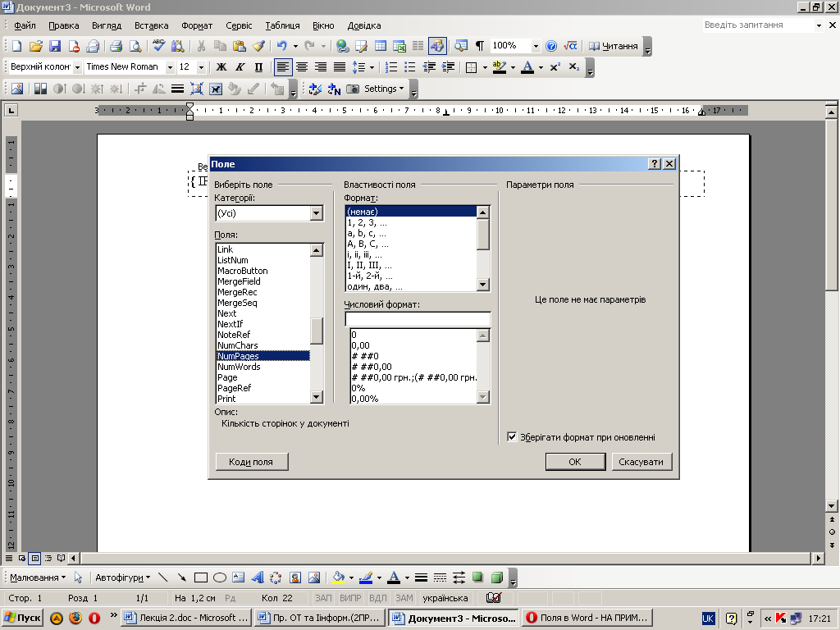Open the Zoom 100% dropdown
Image resolution: width=840 pixels, height=630 pixels.
click(536, 46)
